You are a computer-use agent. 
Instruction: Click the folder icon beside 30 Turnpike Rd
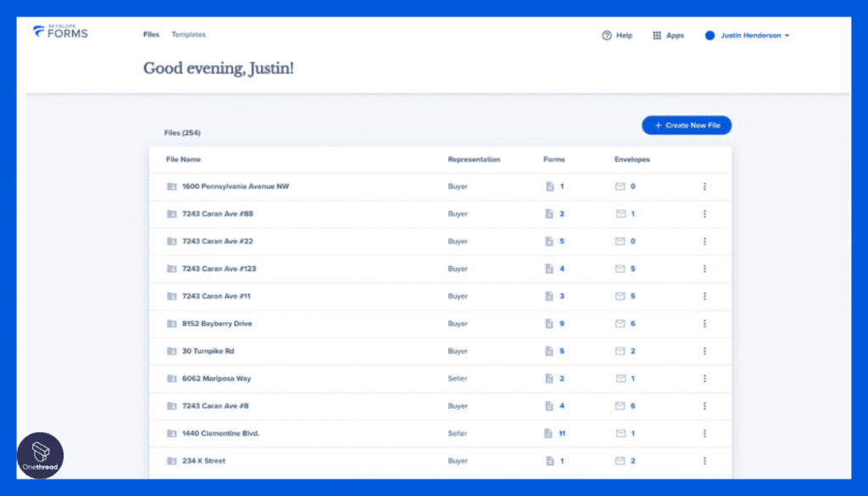coord(171,351)
